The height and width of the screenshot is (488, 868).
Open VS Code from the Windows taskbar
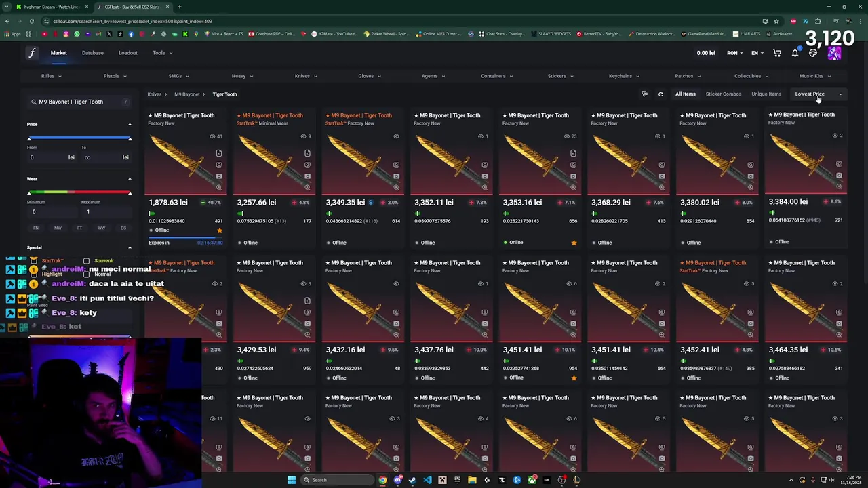coord(427,480)
